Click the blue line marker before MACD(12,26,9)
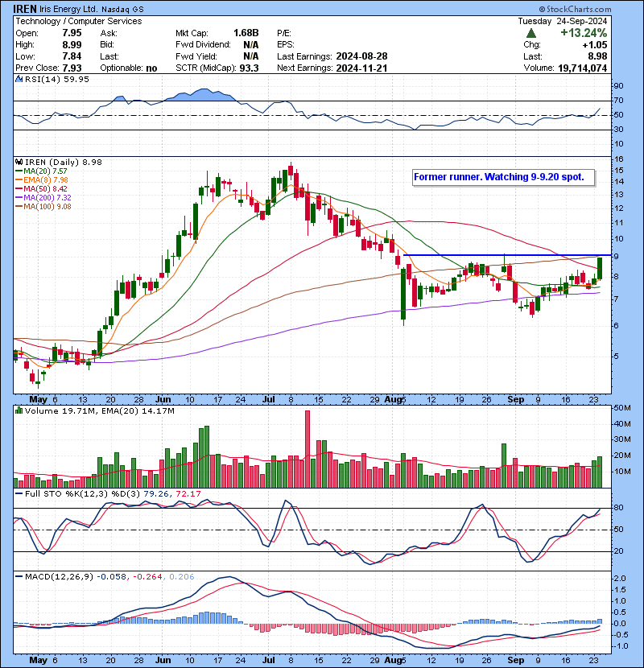 (19, 577)
